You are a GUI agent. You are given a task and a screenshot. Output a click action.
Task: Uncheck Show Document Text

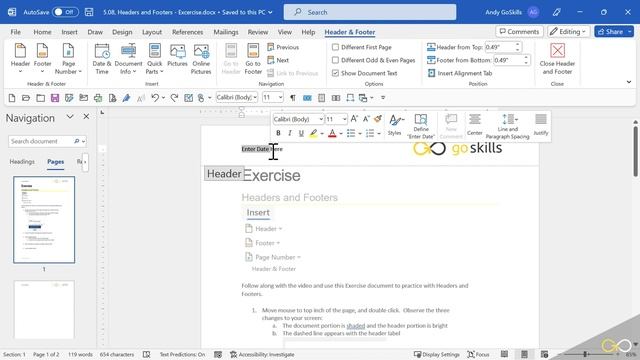[335, 73]
